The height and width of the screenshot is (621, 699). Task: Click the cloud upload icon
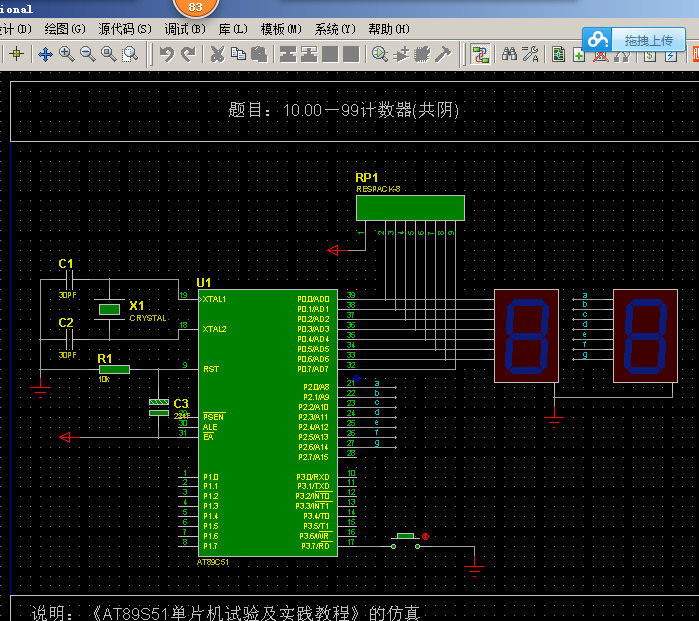[x=597, y=40]
